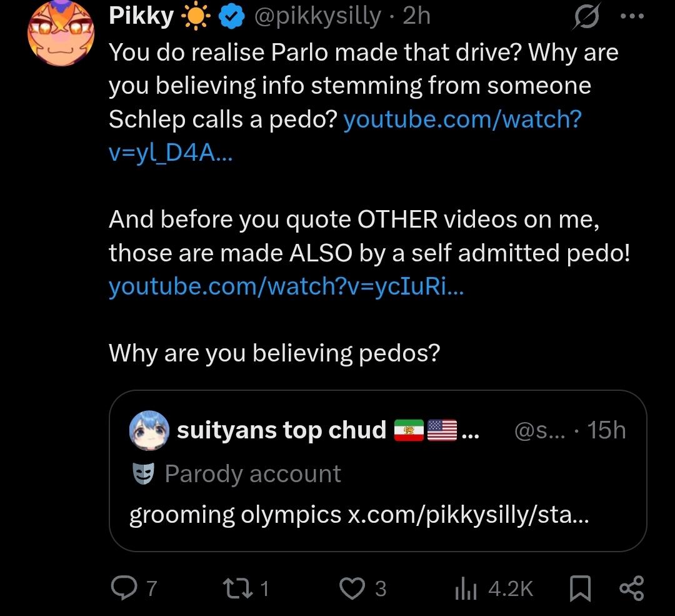Click the Parody account label
The image size is (675, 616).
coord(252,474)
